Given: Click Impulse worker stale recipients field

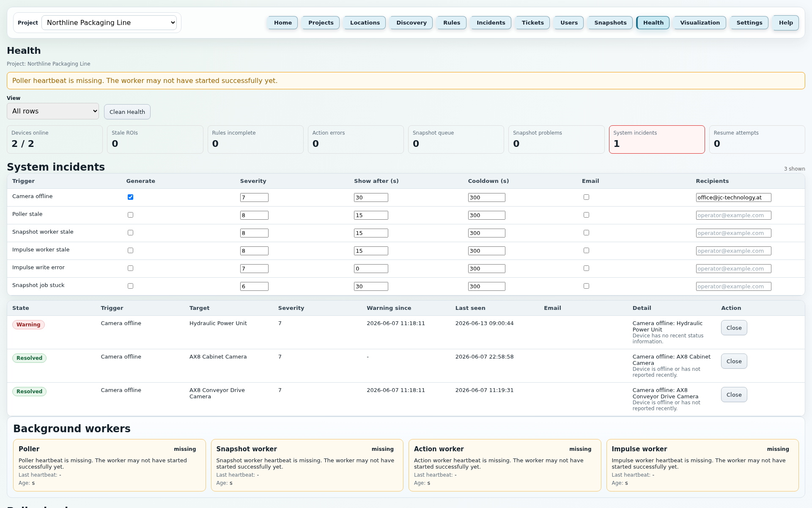Looking at the screenshot, I should [x=733, y=251].
